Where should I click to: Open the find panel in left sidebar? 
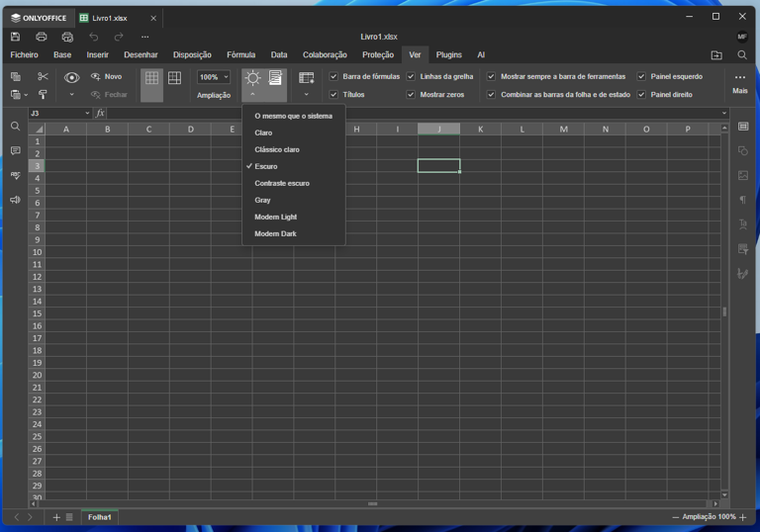(16, 127)
